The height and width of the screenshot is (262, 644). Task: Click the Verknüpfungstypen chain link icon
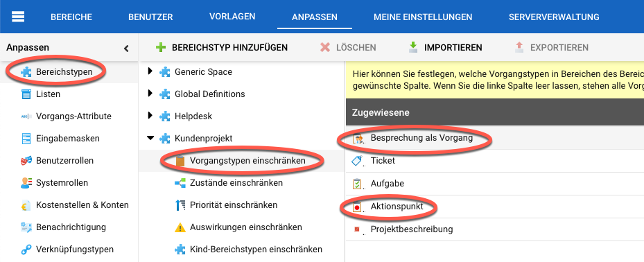26,250
